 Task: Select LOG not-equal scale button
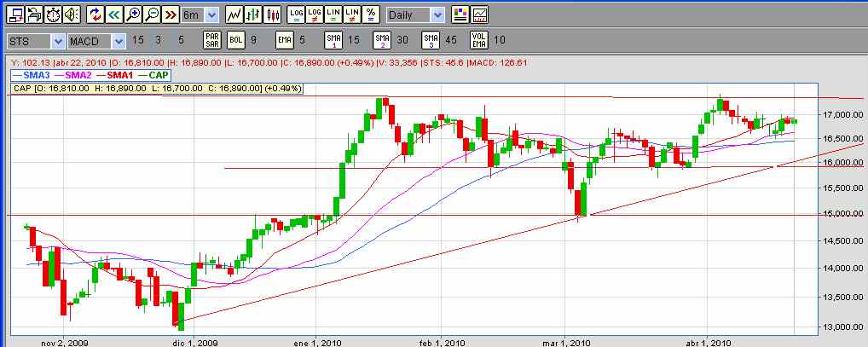315,14
